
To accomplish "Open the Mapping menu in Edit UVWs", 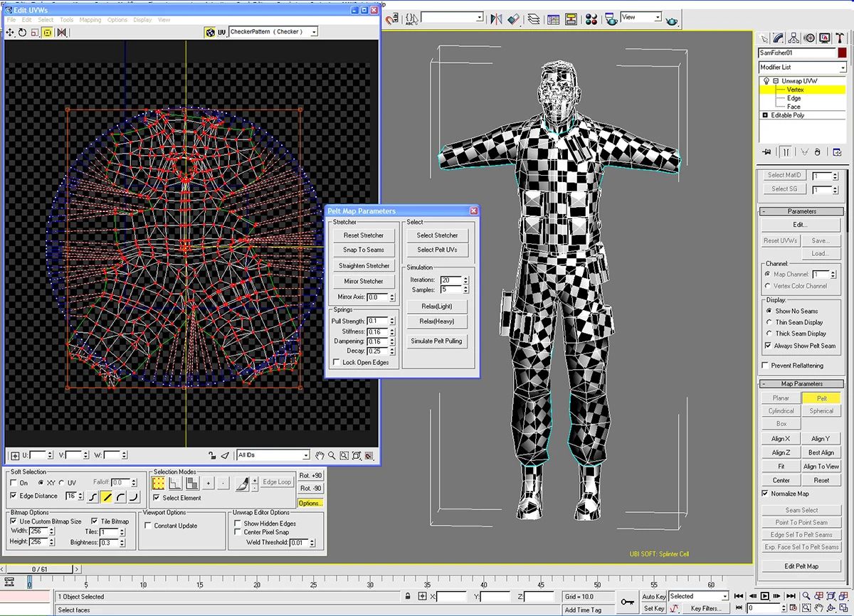I will (x=90, y=20).
